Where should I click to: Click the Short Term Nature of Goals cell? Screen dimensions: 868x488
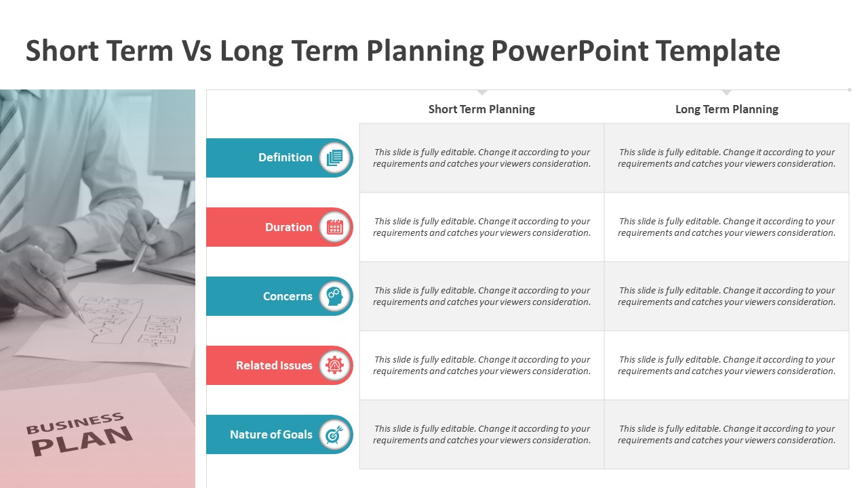[482, 434]
